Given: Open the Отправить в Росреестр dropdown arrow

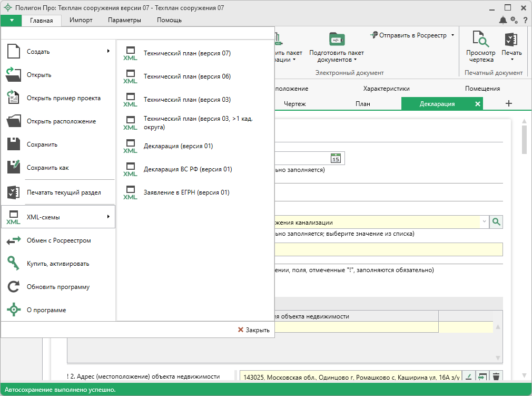Looking at the screenshot, I should pos(452,35).
